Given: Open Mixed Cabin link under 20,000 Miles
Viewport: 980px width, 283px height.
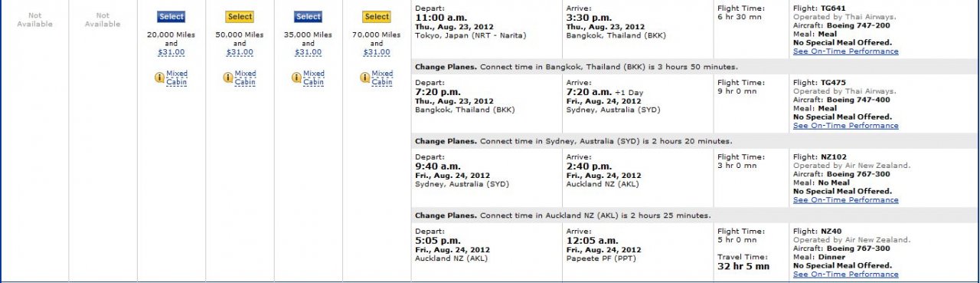Looking at the screenshot, I should tap(177, 78).
